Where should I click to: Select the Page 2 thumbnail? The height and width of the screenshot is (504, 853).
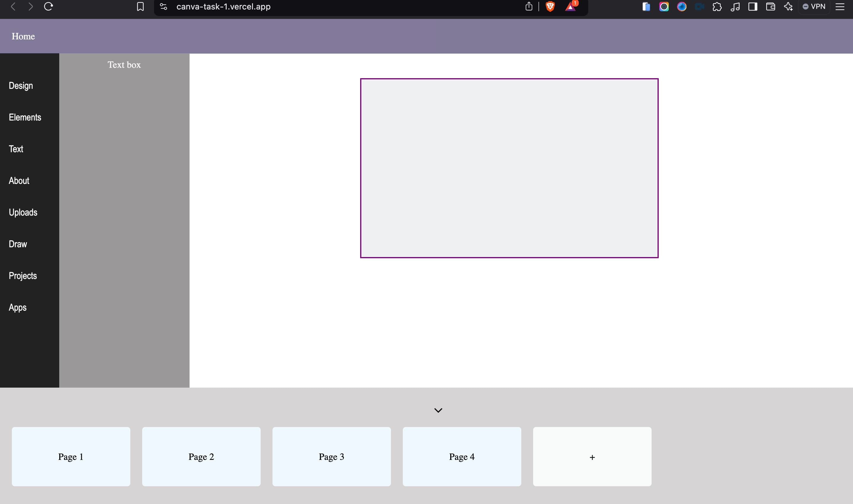coord(201,456)
